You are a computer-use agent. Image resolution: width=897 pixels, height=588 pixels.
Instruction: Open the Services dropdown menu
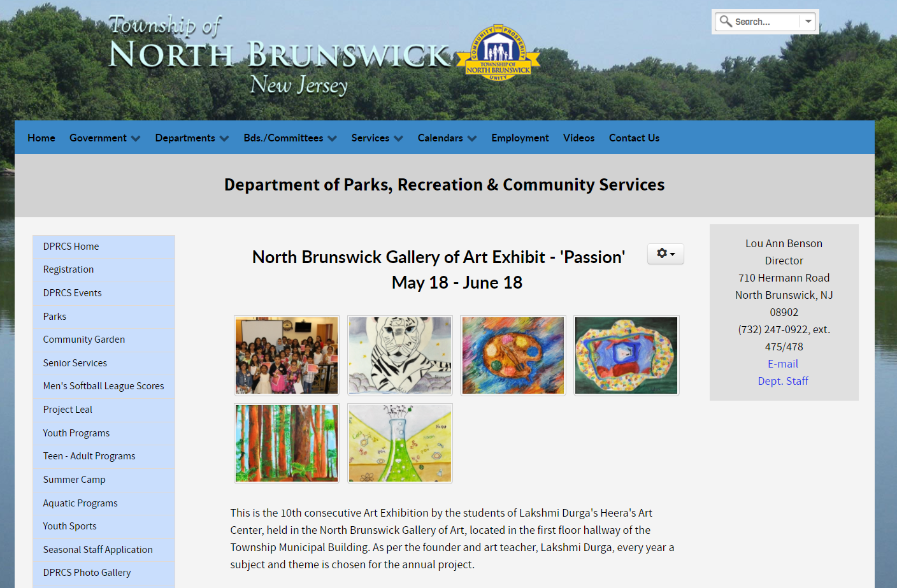[x=377, y=138]
